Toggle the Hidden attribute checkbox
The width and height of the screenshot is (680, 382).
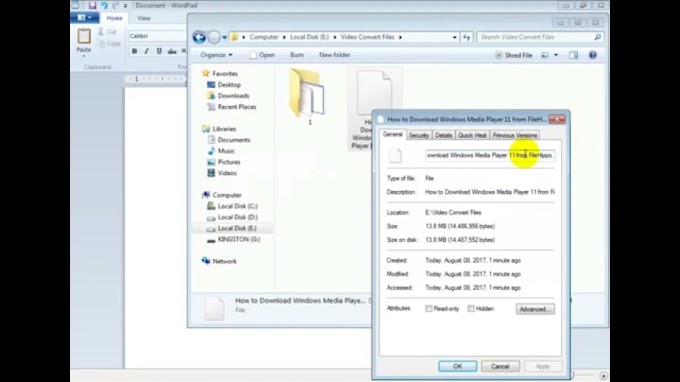click(x=471, y=309)
